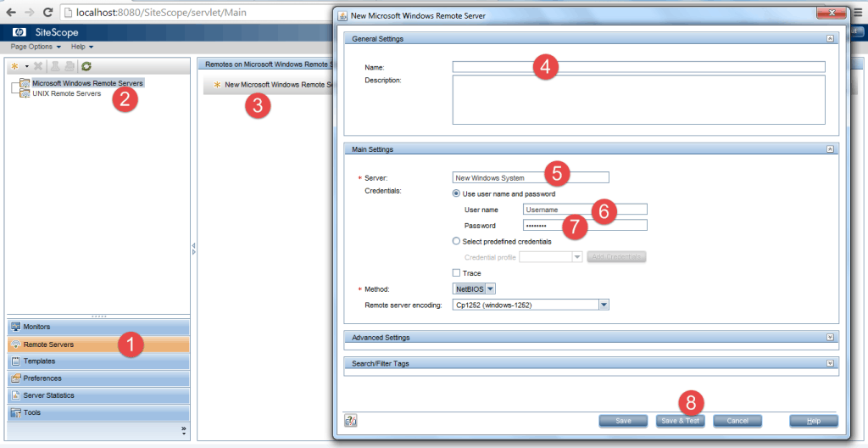Open the Templates section

click(x=98, y=361)
